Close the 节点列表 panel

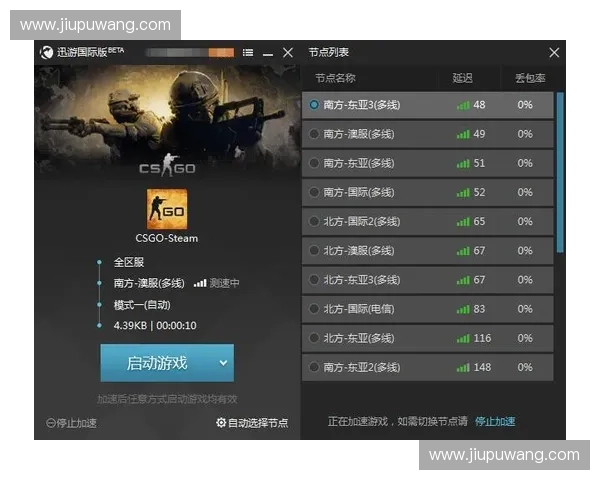(554, 53)
